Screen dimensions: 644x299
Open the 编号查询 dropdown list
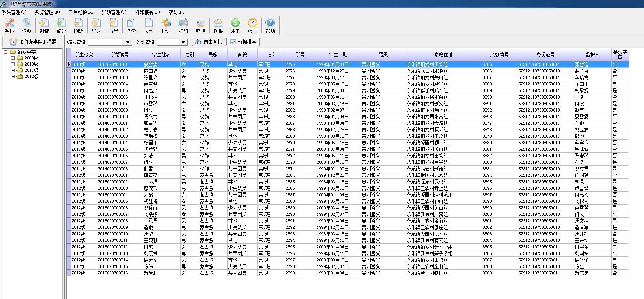(x=128, y=42)
